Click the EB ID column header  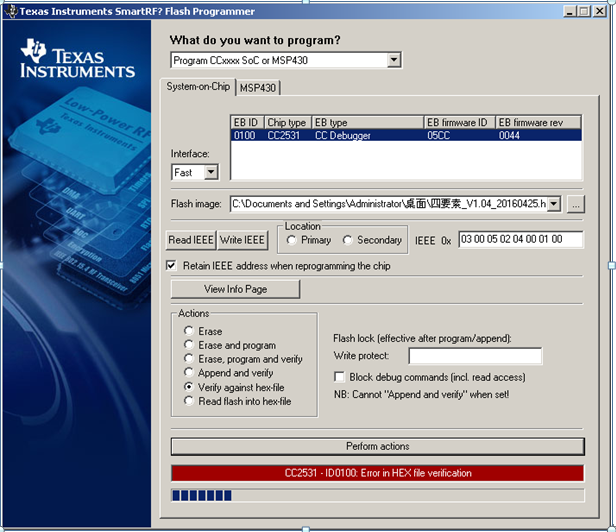pos(248,123)
